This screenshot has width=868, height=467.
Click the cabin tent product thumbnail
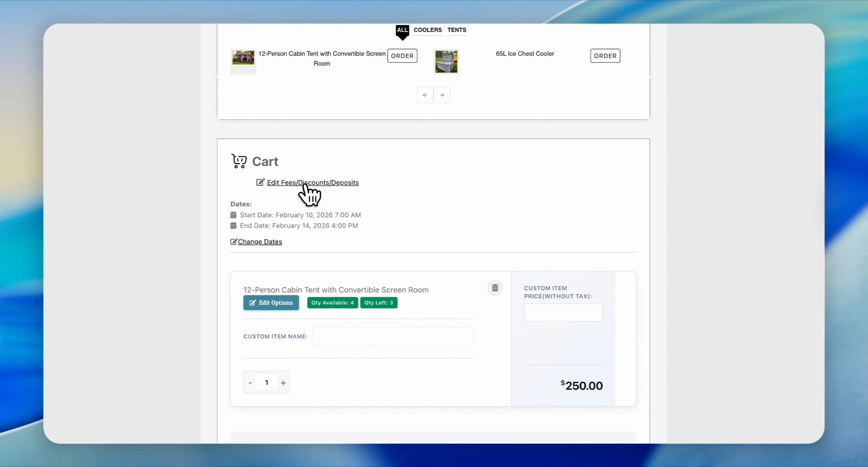tap(243, 62)
